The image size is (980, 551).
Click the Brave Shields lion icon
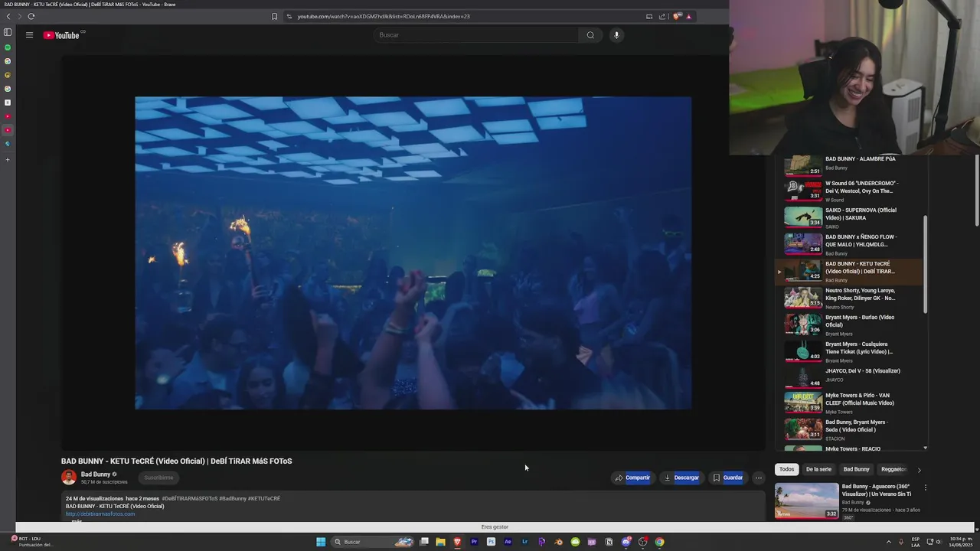point(677,16)
